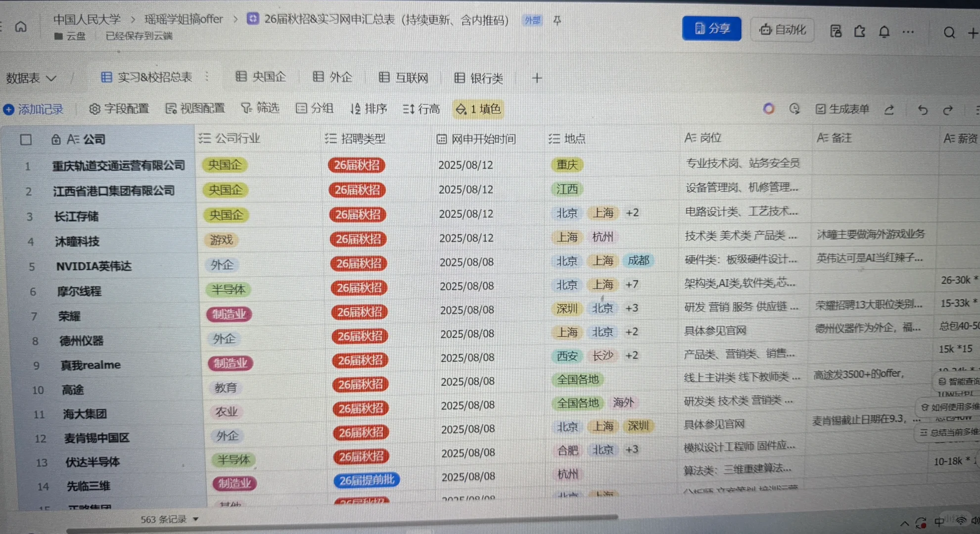Open the plugin/template icon beside automation
Viewport: 980px width, 534px height.
(x=836, y=31)
